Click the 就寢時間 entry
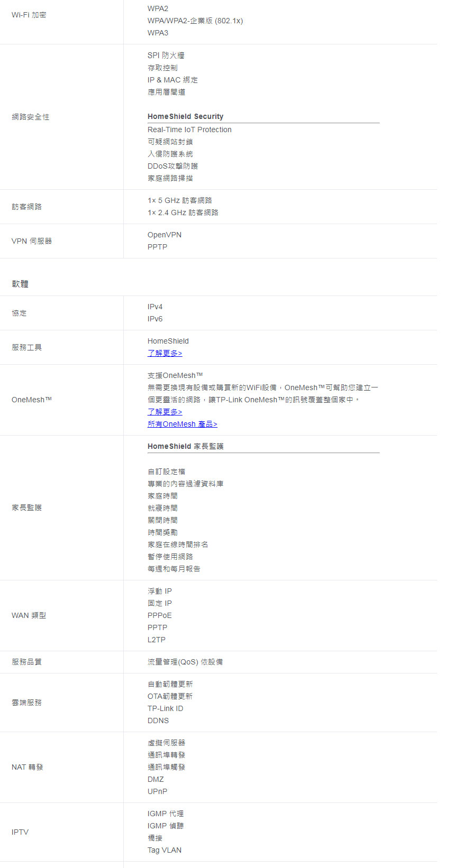The height and width of the screenshot is (868, 455). point(162,508)
